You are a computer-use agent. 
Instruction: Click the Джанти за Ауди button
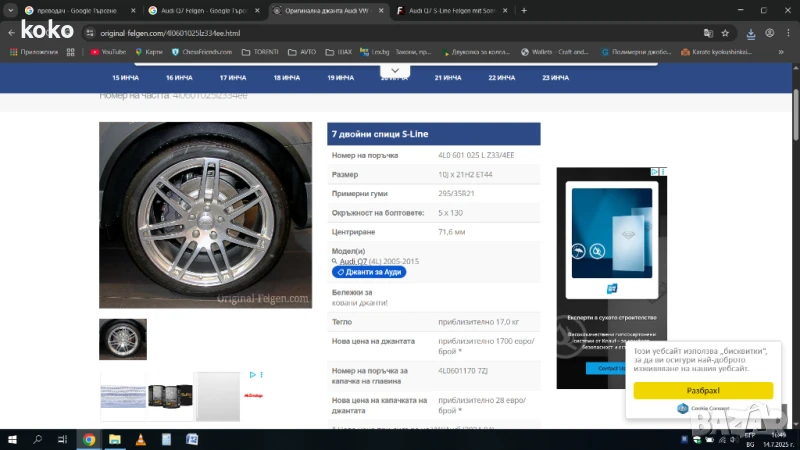pos(369,272)
